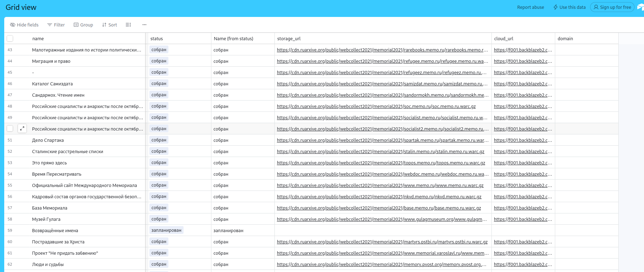Click the собран status tag in row 55
This screenshot has width=644, height=272.
point(159,185)
